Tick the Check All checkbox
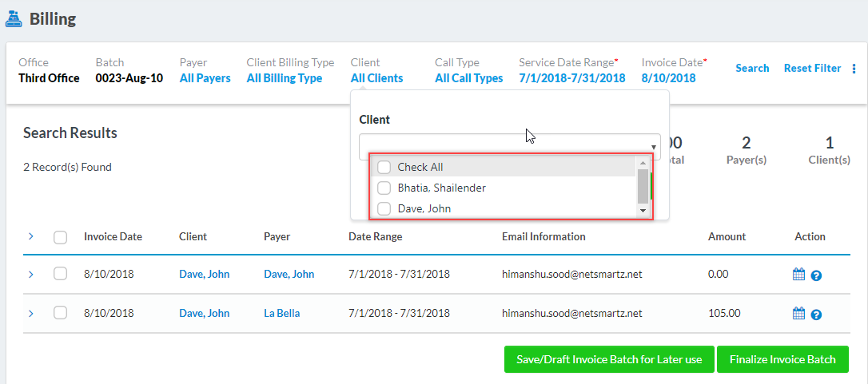Image resolution: width=868 pixels, height=384 pixels. (384, 167)
